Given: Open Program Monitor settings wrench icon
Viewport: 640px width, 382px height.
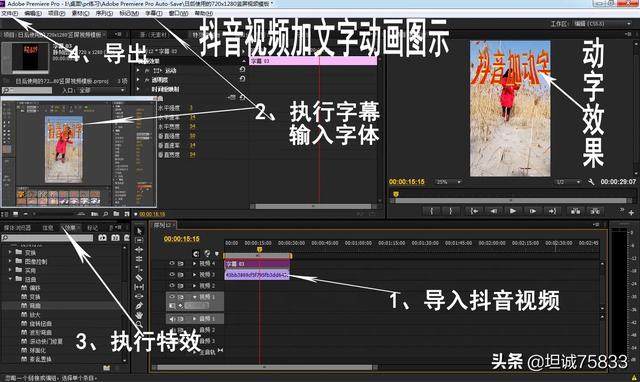Looking at the screenshot, I should 591,182.
